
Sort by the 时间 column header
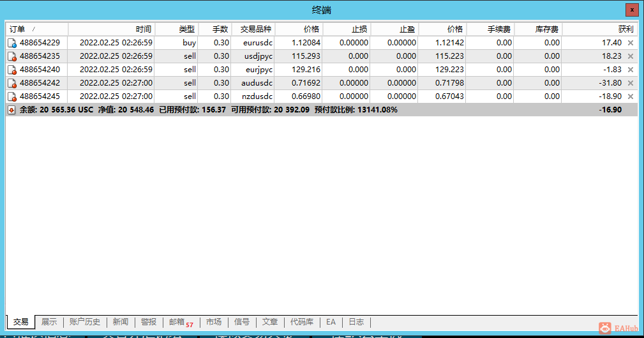coord(111,29)
